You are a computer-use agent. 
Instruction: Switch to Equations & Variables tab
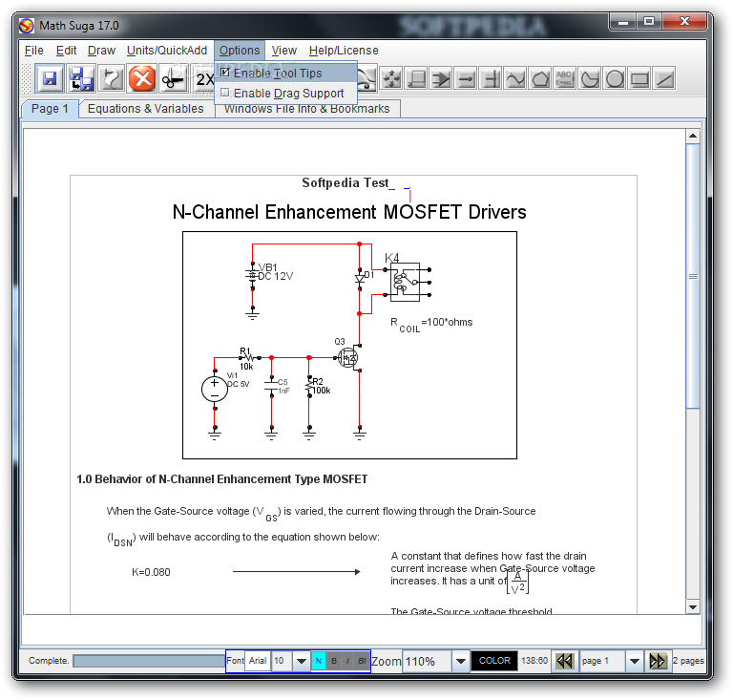tap(145, 109)
